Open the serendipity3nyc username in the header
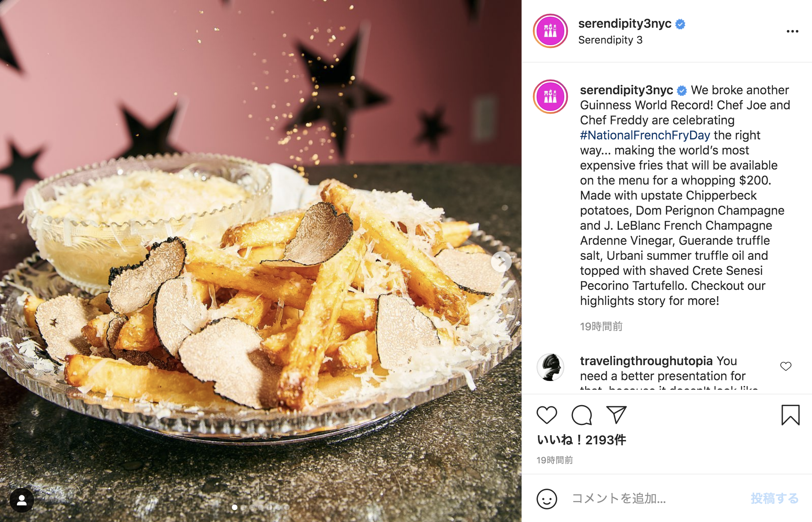Viewport: 812px width, 522px height. point(625,23)
